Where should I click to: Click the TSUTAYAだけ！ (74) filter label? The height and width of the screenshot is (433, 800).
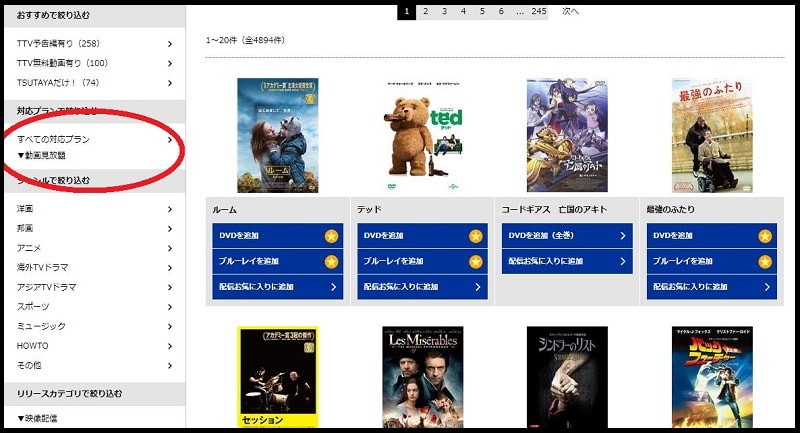click(58, 83)
